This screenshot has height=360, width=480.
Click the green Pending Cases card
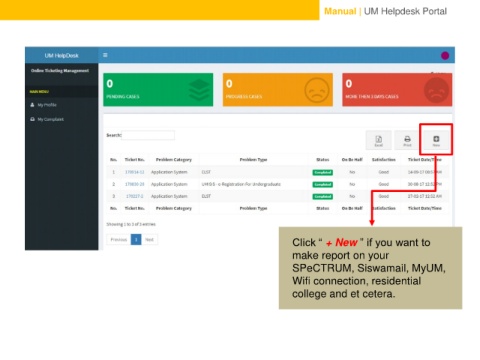click(x=158, y=90)
